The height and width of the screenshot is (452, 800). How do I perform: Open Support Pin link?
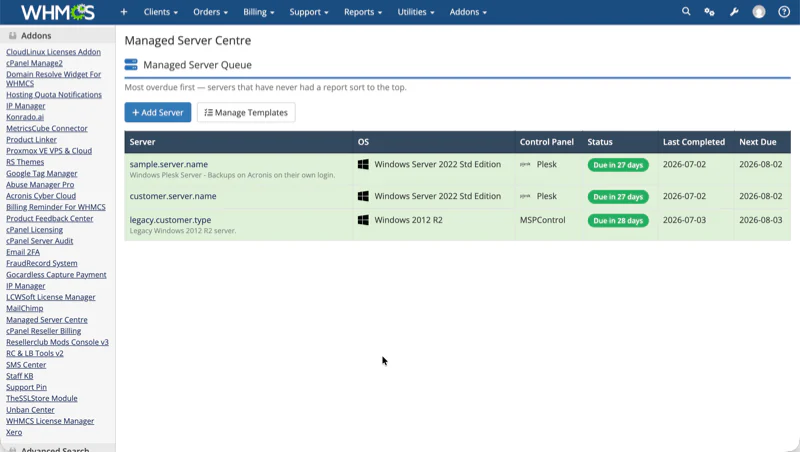pyautogui.click(x=26, y=387)
